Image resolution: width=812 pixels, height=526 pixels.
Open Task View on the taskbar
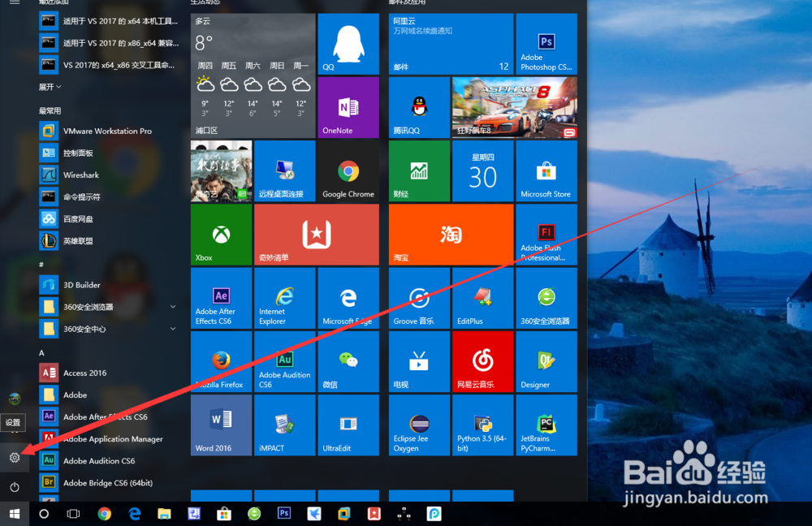74,514
